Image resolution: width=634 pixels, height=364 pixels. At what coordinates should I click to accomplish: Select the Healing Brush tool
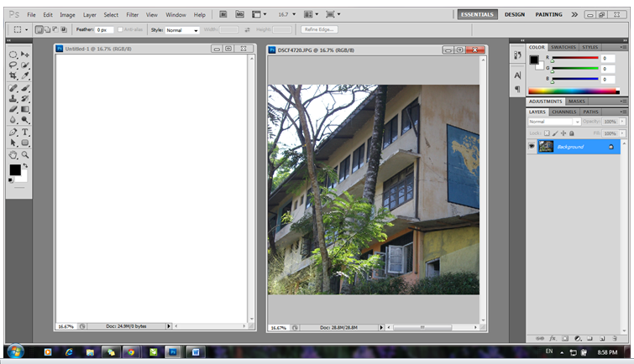pyautogui.click(x=13, y=88)
